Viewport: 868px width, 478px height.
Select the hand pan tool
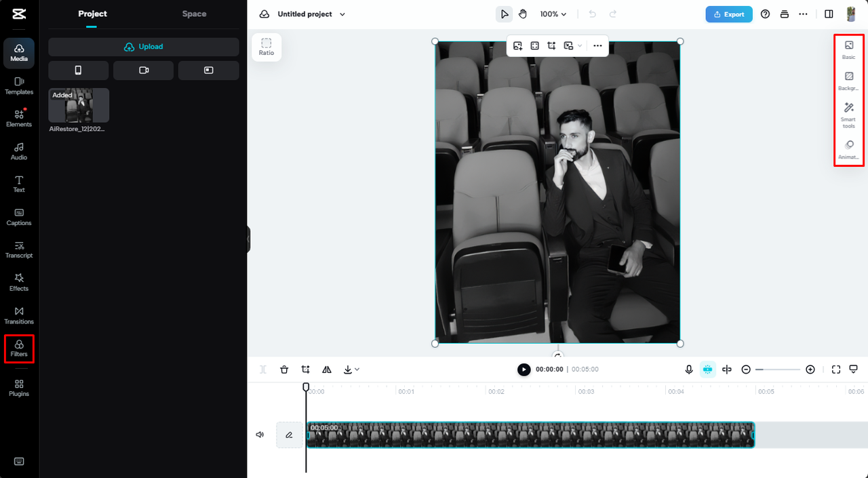(x=523, y=14)
